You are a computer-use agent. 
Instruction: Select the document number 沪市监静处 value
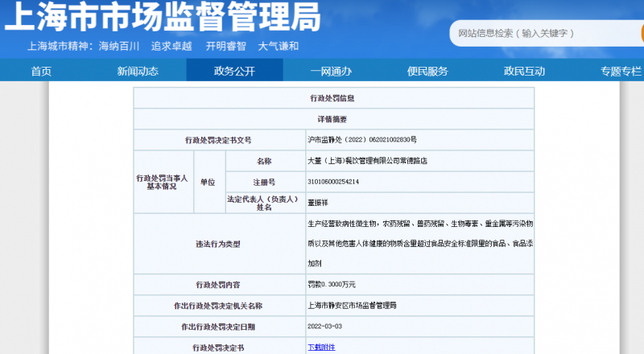(x=362, y=140)
